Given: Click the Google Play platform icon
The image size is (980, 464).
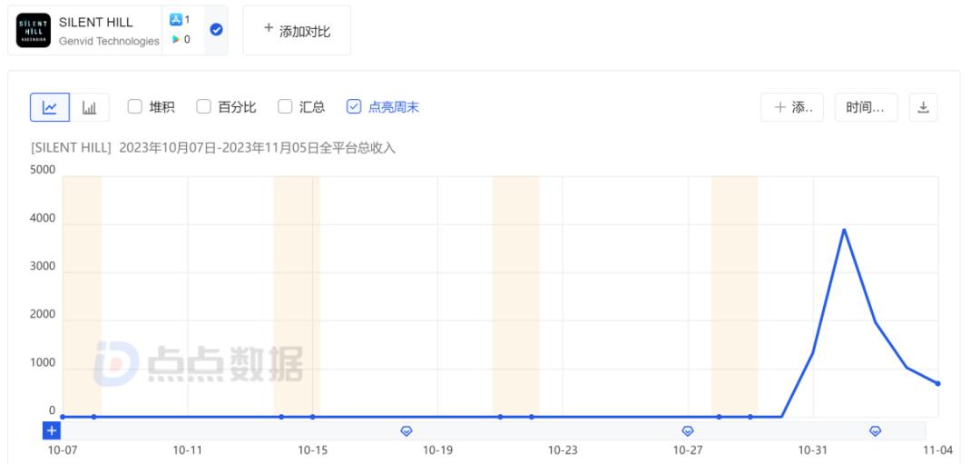Looking at the screenshot, I should [x=177, y=40].
